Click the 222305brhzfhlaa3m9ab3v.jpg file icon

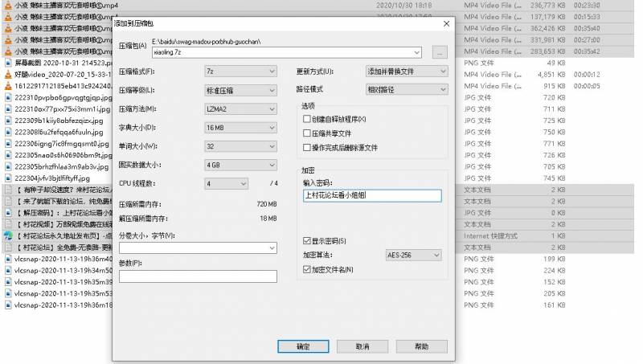8,166
